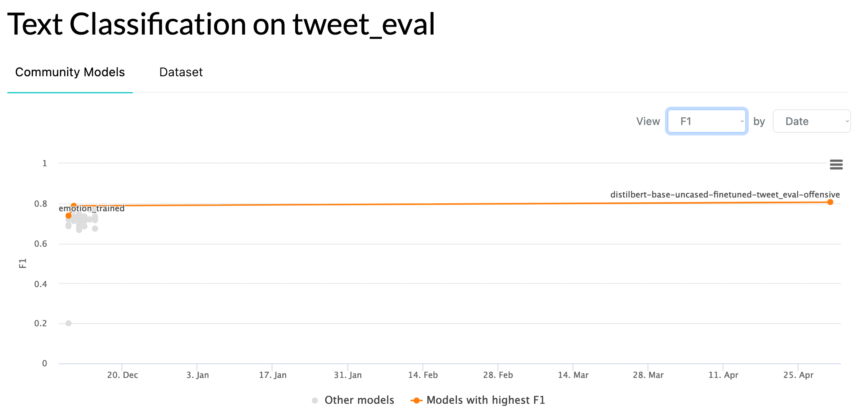
Task: Click the gray legend marker for Other models
Action: pyautogui.click(x=315, y=400)
